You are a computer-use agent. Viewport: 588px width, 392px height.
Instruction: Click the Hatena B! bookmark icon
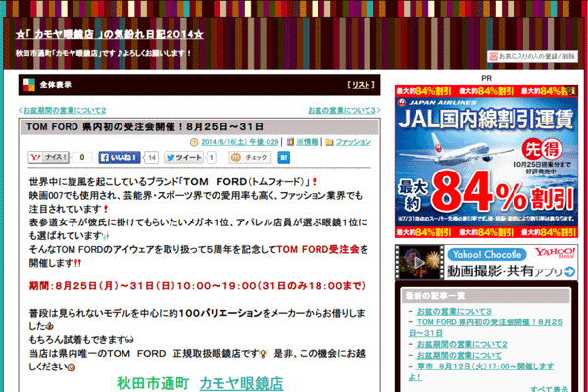[x=284, y=157]
